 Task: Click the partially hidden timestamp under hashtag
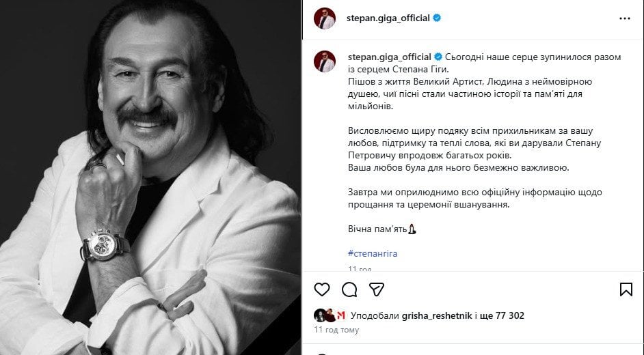click(360, 268)
